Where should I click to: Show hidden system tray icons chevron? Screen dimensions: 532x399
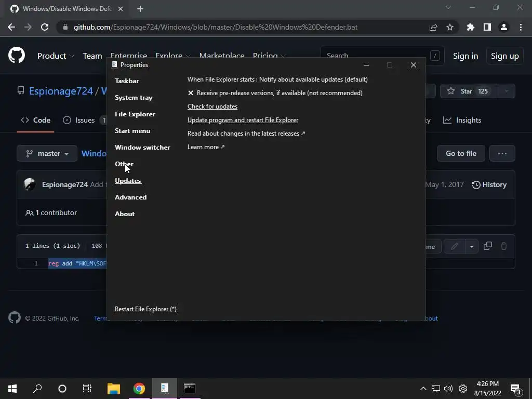tap(423, 389)
